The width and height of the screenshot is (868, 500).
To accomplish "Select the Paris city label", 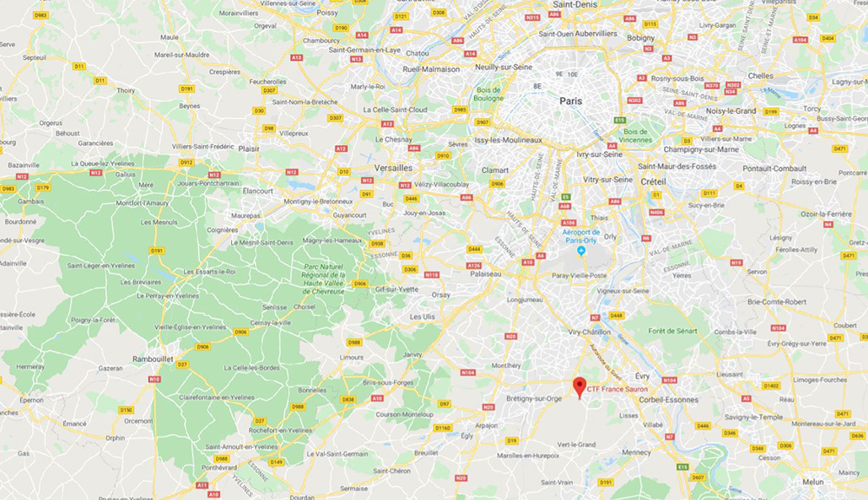I will pos(571,102).
